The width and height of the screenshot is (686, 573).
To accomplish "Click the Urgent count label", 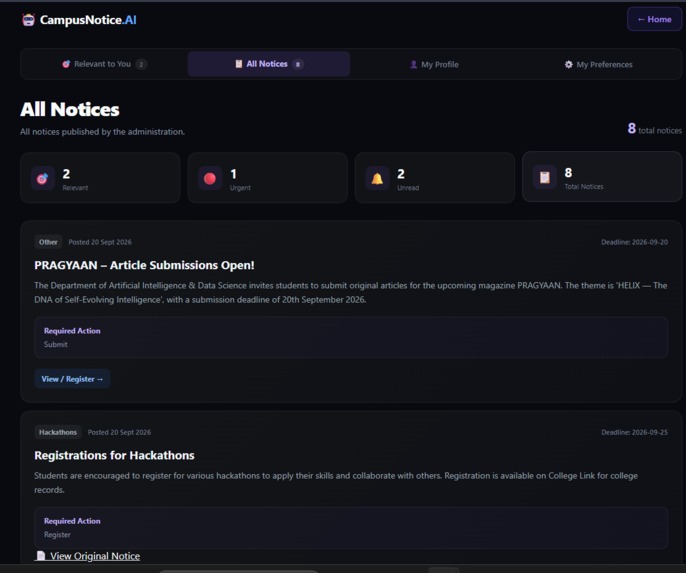I will [x=240, y=188].
